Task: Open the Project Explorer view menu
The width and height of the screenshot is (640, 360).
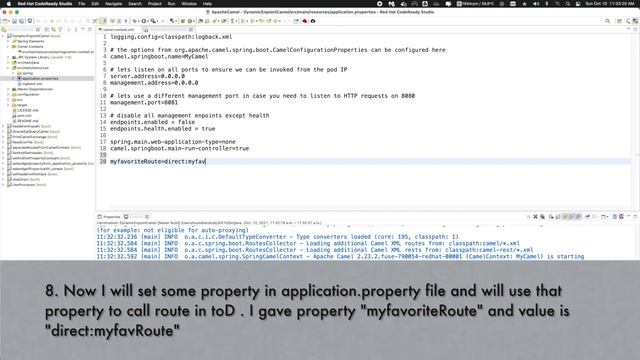Action: click(76, 29)
